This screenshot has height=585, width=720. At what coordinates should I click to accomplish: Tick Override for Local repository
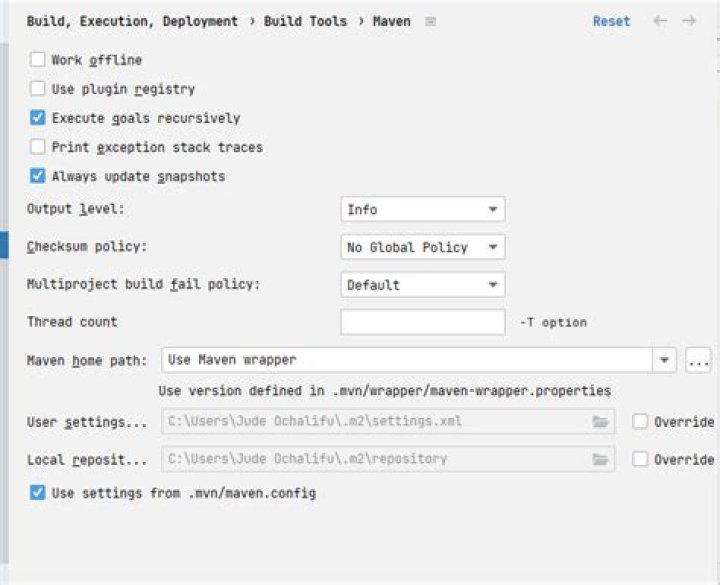(640, 459)
